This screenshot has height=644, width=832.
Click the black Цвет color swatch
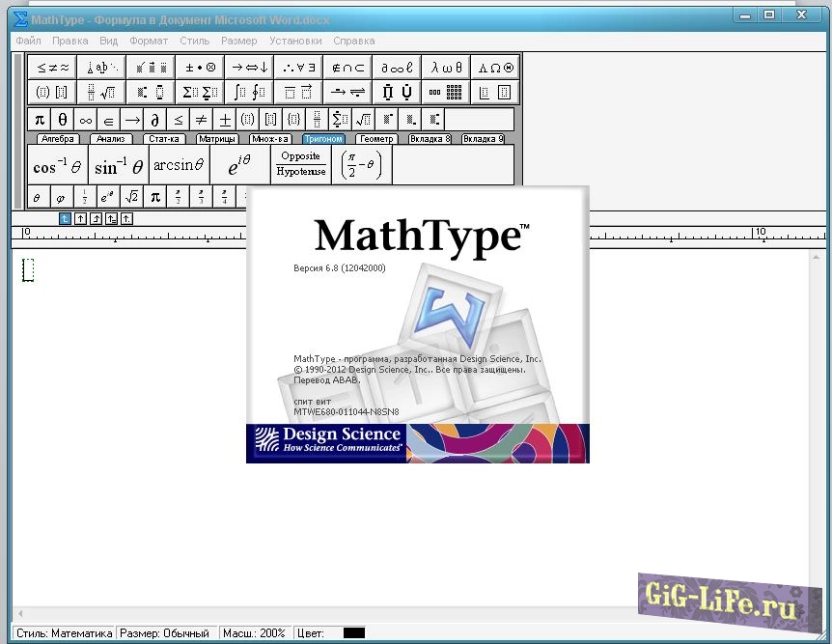354,633
